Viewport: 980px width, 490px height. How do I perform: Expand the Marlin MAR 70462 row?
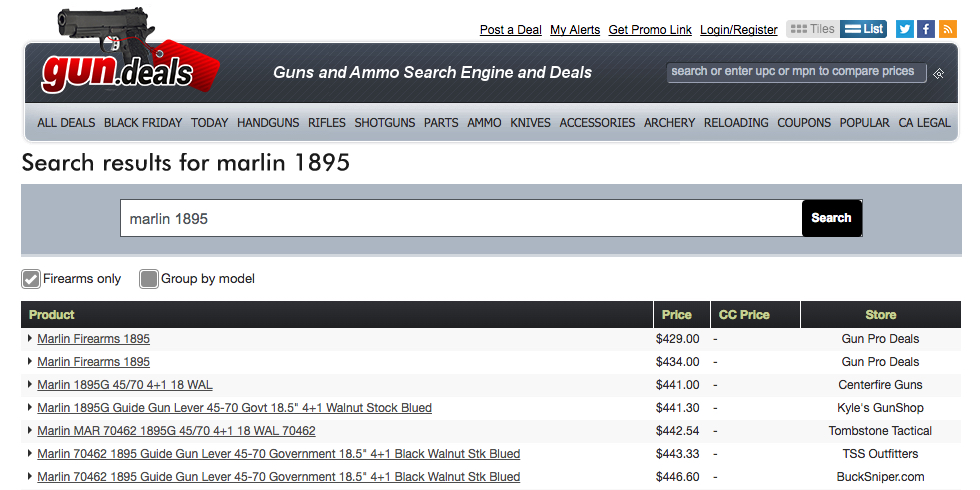pos(30,431)
